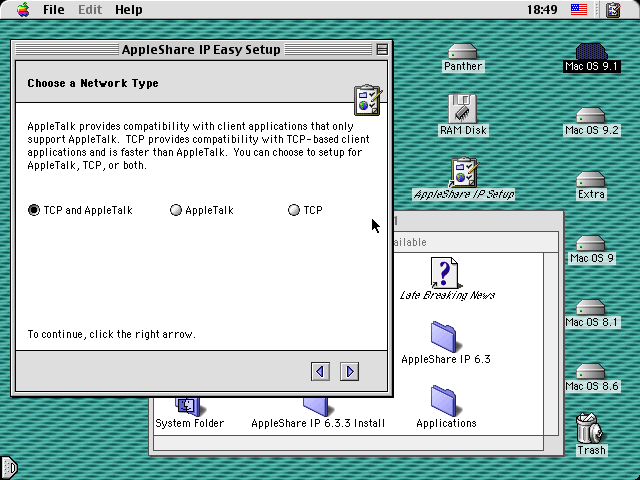640x480 pixels.
Task: Select Late Breaking News document in Finder window
Action: pos(445,273)
